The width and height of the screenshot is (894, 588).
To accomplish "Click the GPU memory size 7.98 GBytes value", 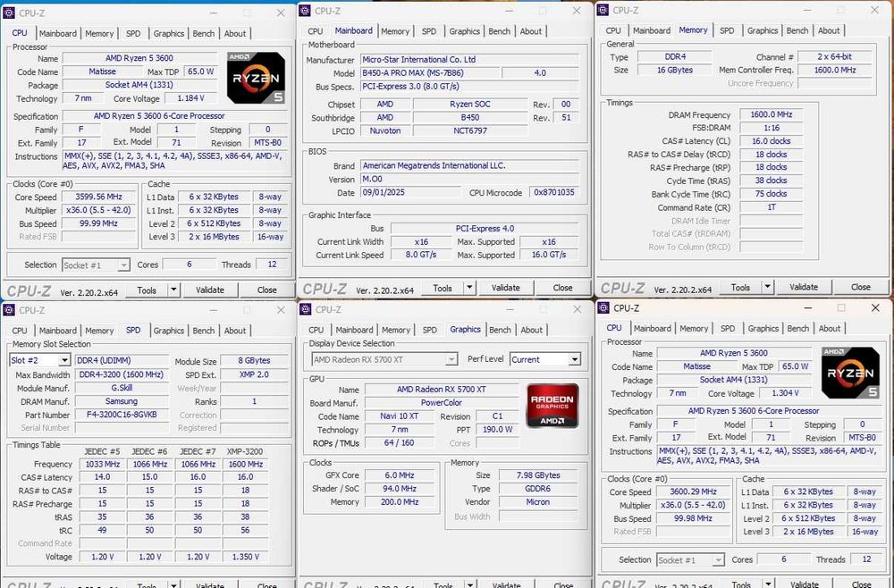I will [538, 475].
